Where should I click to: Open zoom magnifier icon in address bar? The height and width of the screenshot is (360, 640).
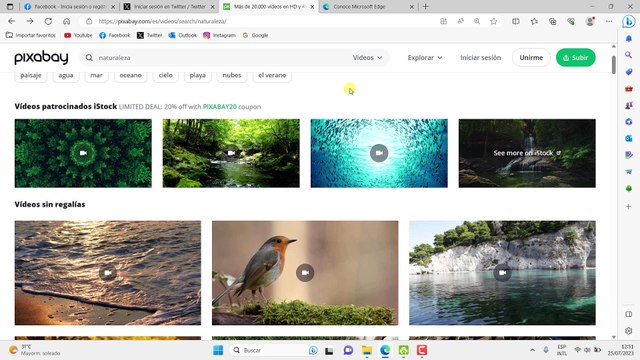point(477,21)
